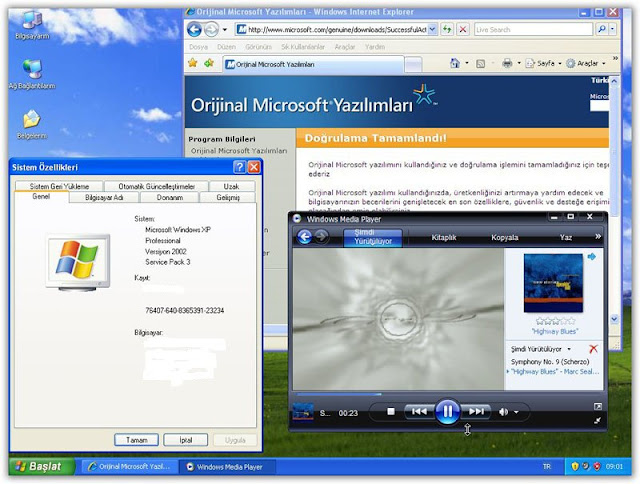The height and width of the screenshot is (484, 640).
Task: Open Ağ Bağlantılarım desktop icon
Action: [x=32, y=74]
